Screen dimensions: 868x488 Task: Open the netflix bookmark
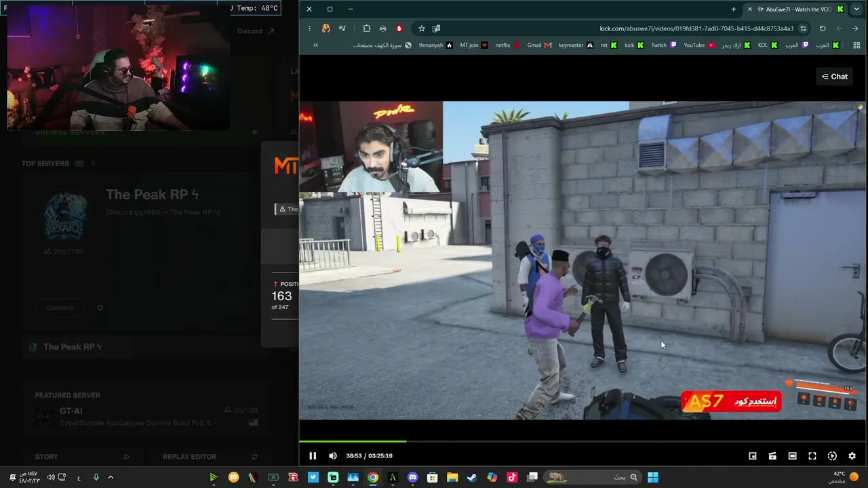click(507, 45)
